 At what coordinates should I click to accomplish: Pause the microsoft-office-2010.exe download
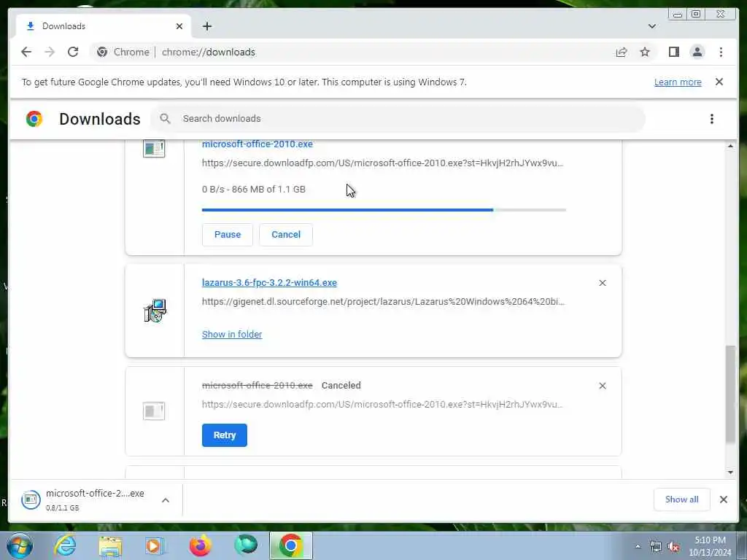228,234
